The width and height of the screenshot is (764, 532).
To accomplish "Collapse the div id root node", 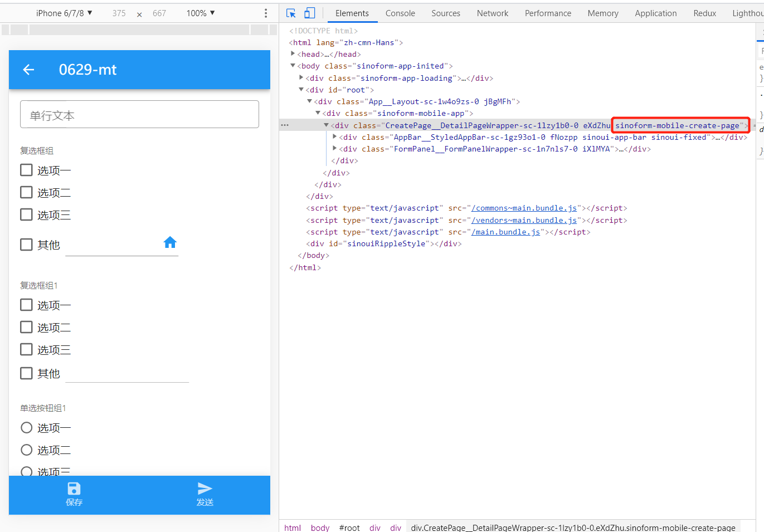I will 301,90.
